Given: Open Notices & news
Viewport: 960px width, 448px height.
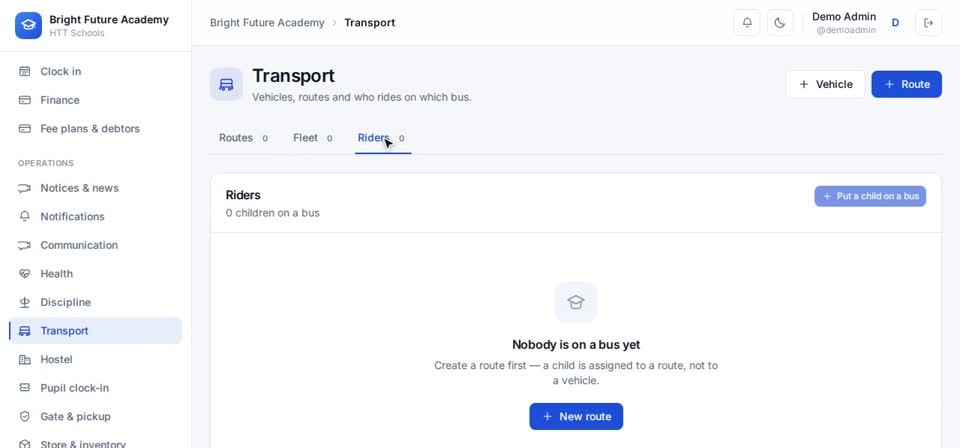Looking at the screenshot, I should tap(96, 188).
